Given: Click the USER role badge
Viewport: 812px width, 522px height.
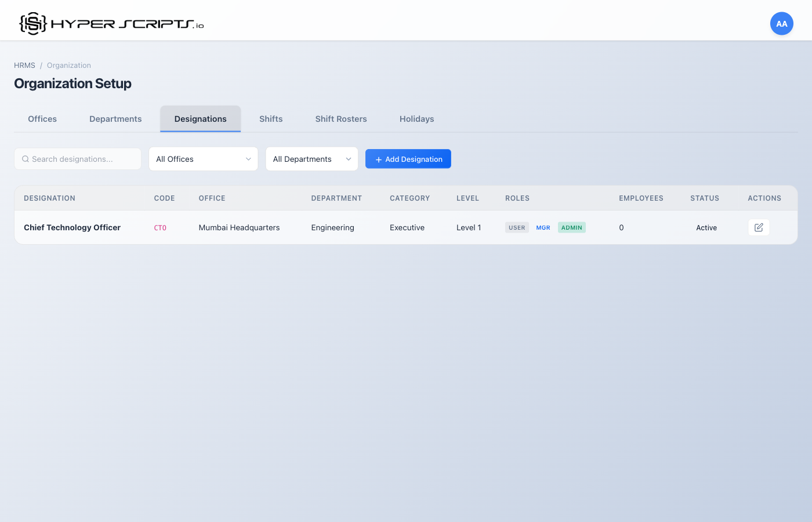Looking at the screenshot, I should [x=516, y=227].
